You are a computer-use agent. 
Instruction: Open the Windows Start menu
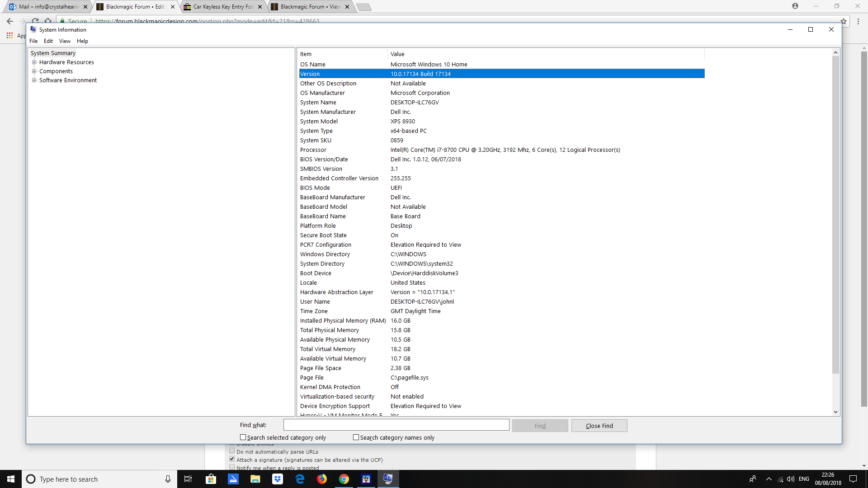(11, 479)
